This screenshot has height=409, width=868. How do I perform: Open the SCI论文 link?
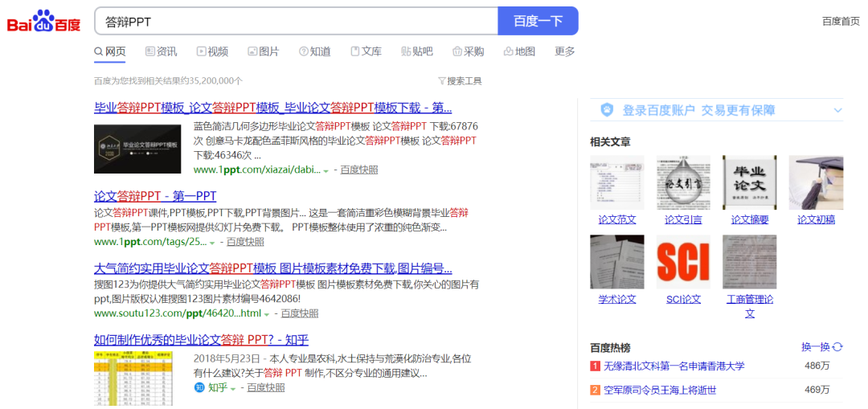pos(683,300)
